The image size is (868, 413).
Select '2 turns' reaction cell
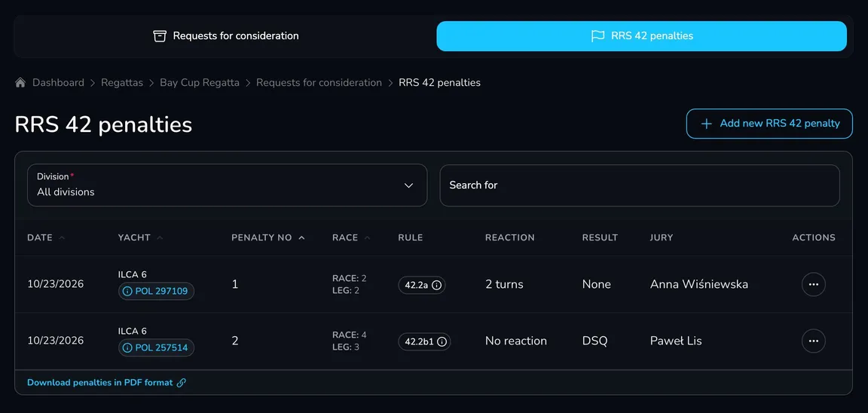point(504,284)
